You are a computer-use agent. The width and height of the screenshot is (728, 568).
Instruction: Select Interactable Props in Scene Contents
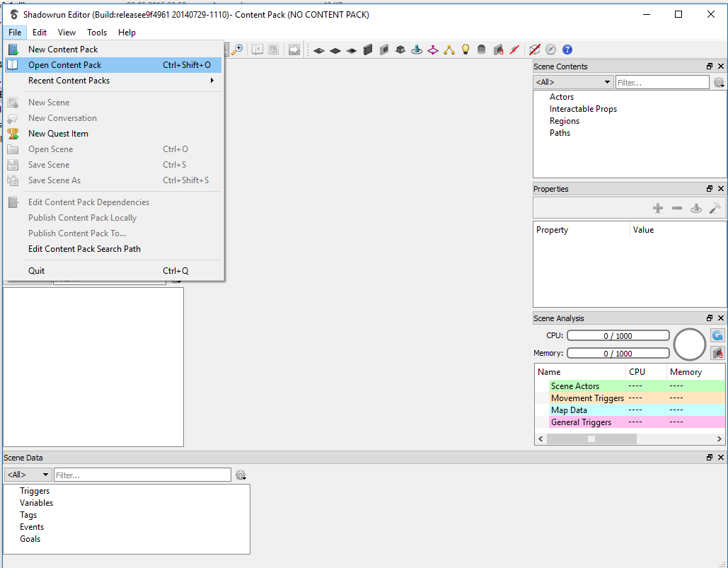point(583,109)
